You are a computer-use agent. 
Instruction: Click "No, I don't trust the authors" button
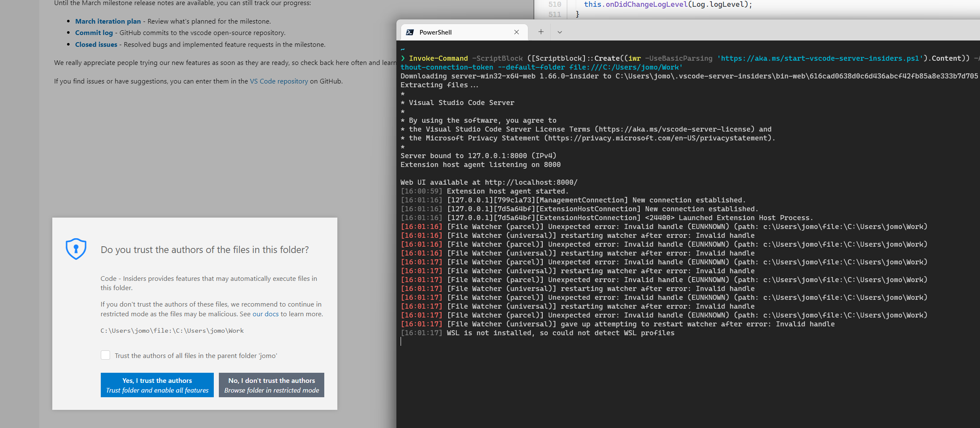[x=271, y=385]
